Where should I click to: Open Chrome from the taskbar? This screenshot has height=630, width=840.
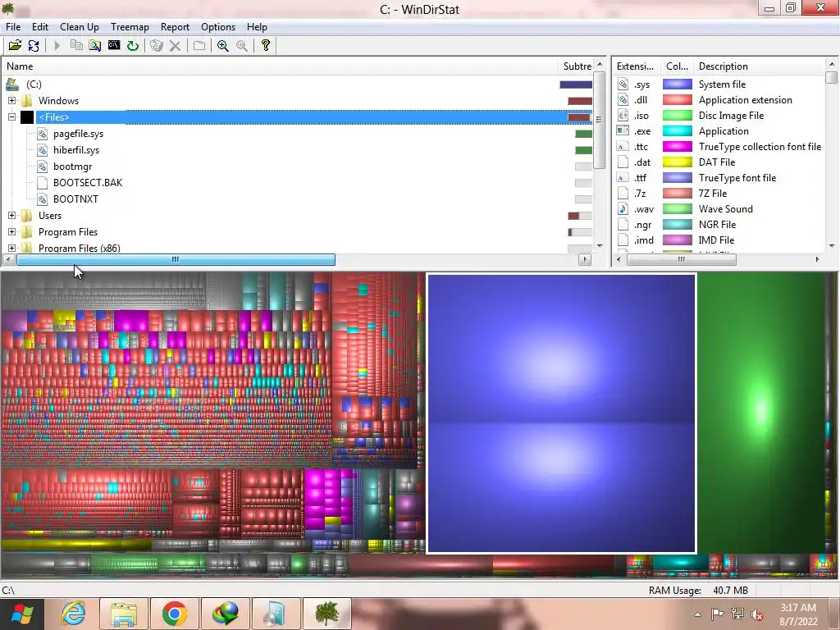point(174,614)
